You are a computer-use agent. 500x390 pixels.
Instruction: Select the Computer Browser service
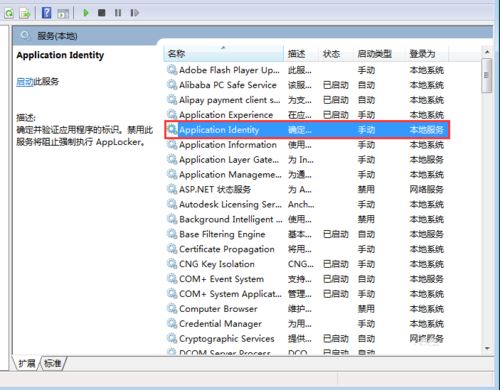coord(307,309)
